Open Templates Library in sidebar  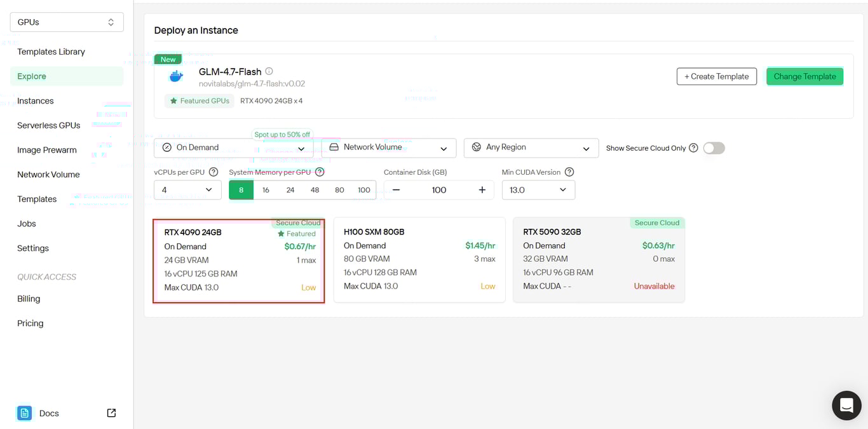click(51, 52)
